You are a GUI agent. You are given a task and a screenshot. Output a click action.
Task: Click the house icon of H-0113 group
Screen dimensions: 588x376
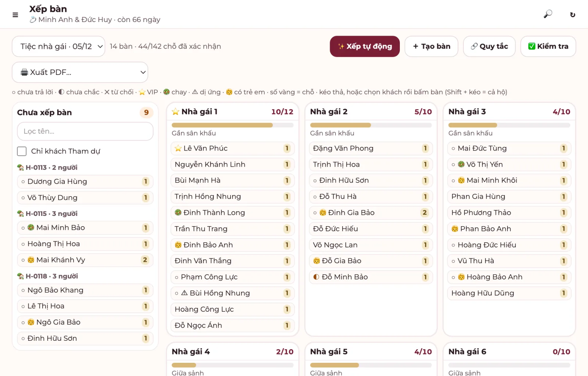21,167
